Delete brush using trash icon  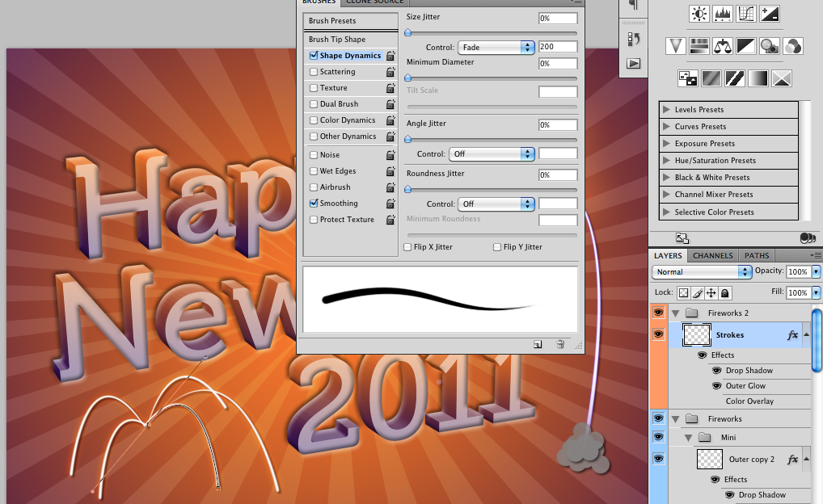(x=560, y=345)
